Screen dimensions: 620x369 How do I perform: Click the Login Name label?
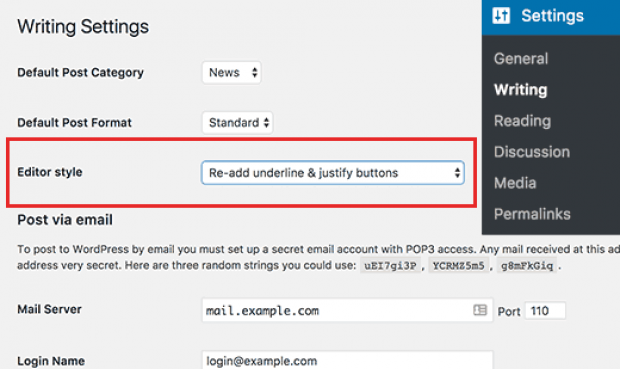coord(51,361)
